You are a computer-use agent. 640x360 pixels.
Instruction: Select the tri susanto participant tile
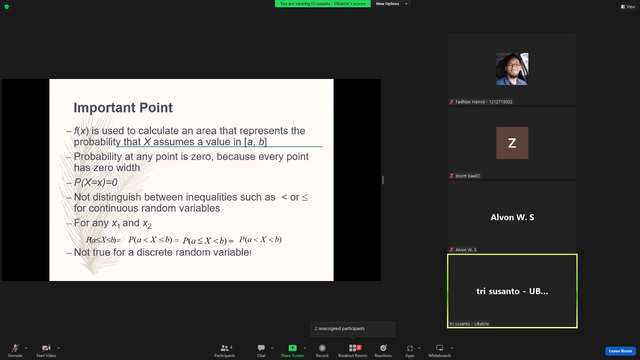512,291
